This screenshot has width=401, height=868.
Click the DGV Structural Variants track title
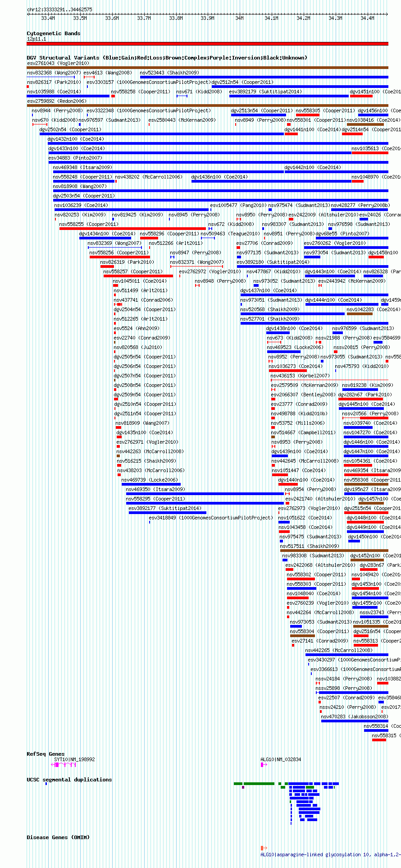coord(167,58)
